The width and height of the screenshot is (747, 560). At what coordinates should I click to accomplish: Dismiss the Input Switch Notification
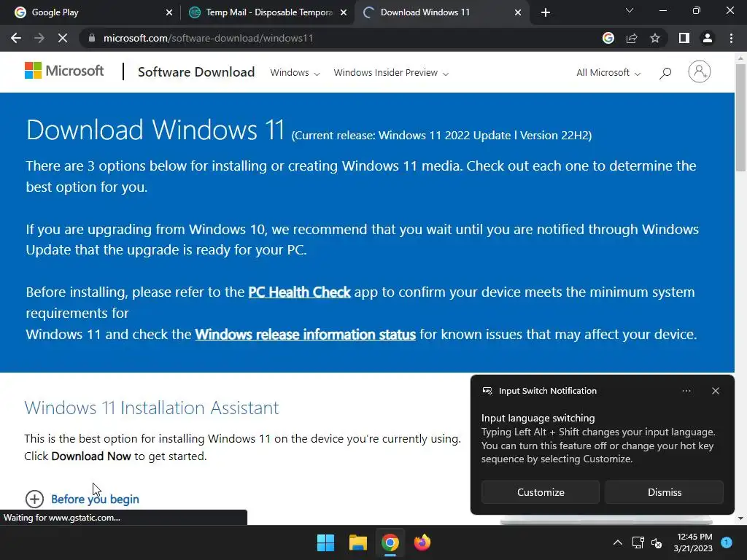[x=664, y=492]
